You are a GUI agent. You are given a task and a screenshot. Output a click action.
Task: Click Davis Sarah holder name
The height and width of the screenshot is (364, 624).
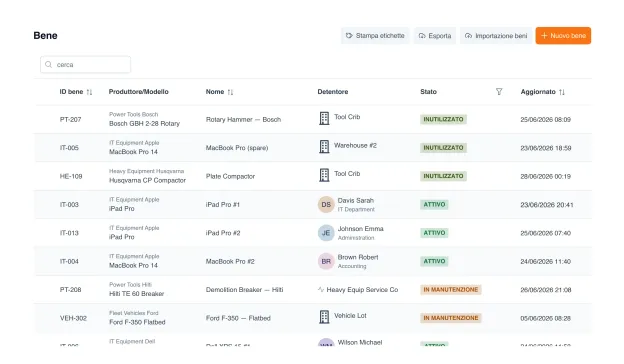(356, 200)
